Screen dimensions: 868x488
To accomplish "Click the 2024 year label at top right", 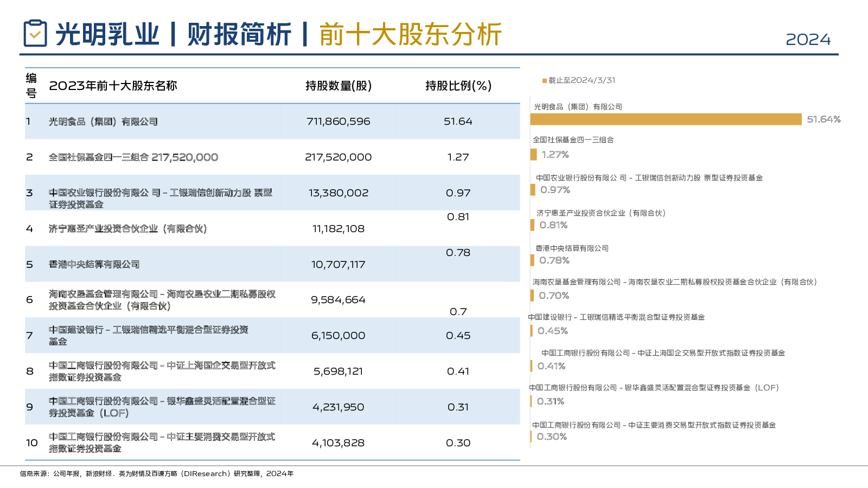I will coord(808,40).
